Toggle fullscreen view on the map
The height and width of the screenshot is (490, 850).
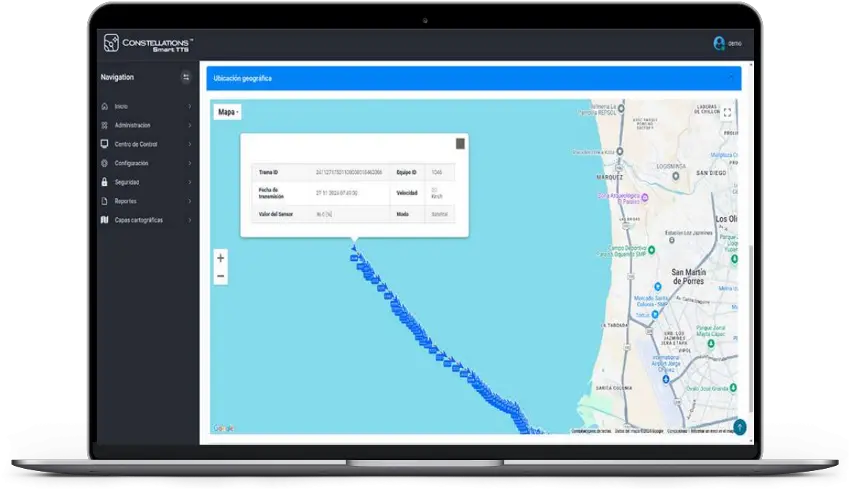727,113
